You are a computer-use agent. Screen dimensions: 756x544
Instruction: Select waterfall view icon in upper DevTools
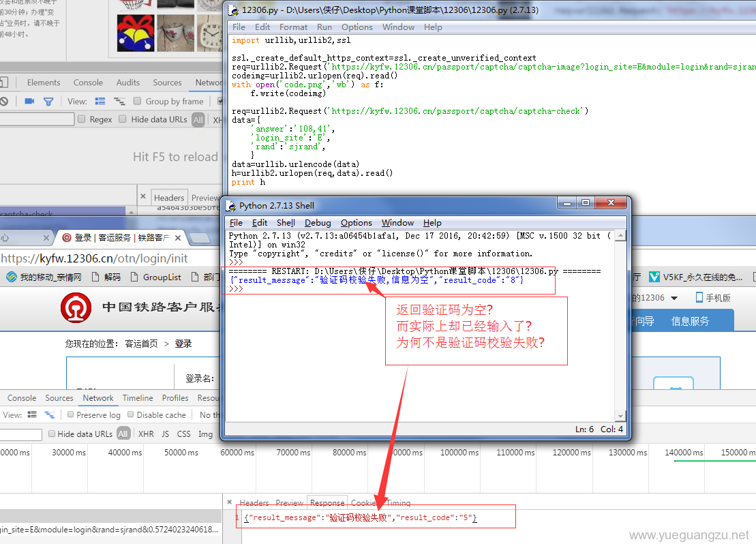119,102
